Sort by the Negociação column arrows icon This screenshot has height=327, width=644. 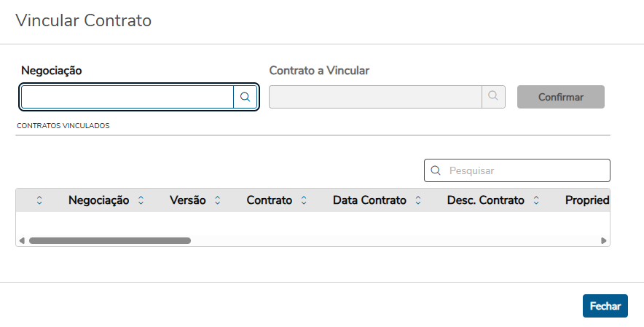141,200
